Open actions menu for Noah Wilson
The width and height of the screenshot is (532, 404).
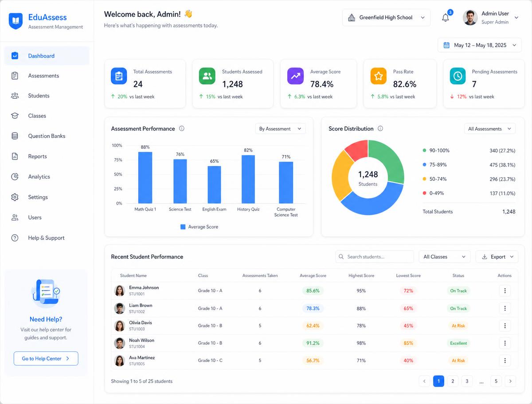(505, 343)
